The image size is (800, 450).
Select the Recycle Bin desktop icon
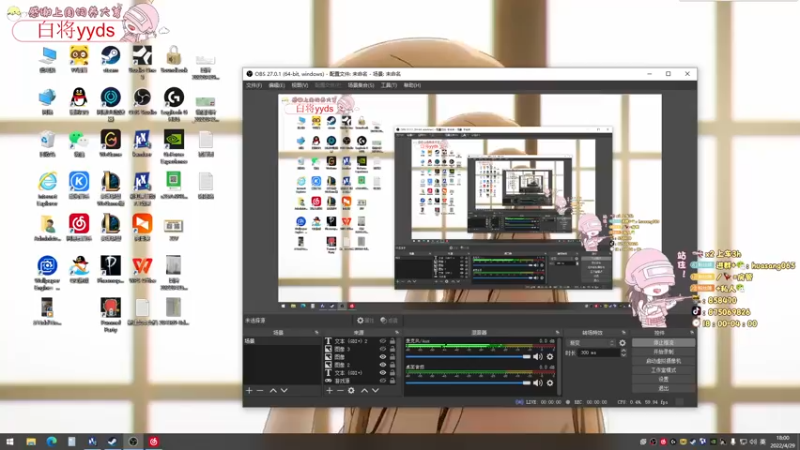point(47,140)
